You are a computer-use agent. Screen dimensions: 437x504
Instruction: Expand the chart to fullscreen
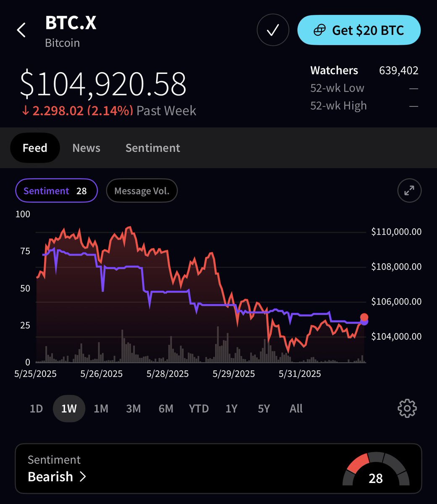409,191
